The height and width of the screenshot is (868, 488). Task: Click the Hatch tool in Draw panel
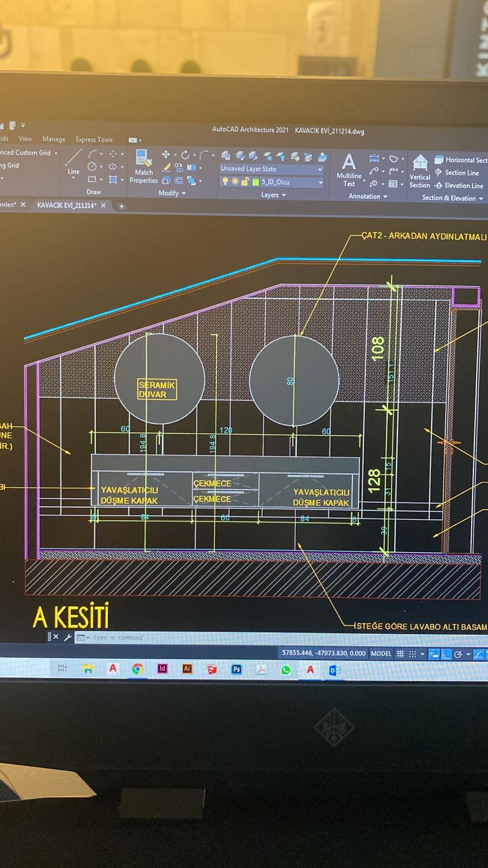(113, 180)
